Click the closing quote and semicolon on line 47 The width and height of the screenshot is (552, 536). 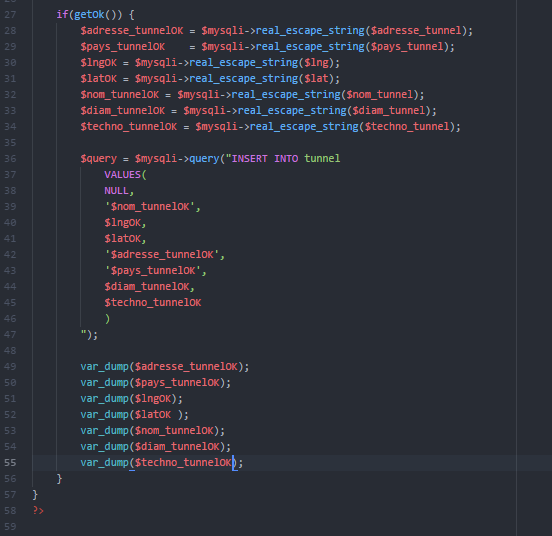tap(89, 334)
